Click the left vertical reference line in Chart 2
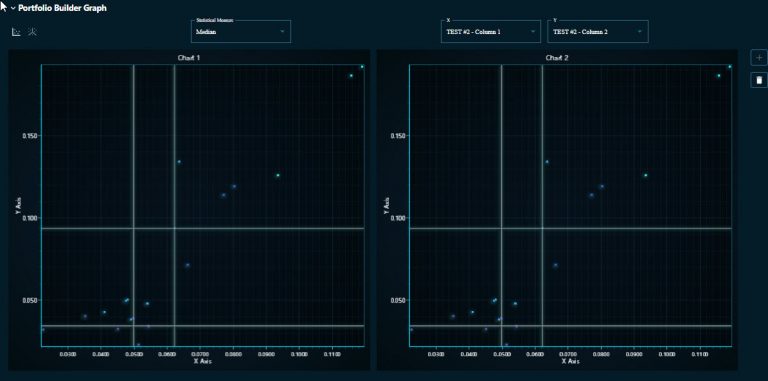Viewport: 768px width, 381px height. click(501, 206)
